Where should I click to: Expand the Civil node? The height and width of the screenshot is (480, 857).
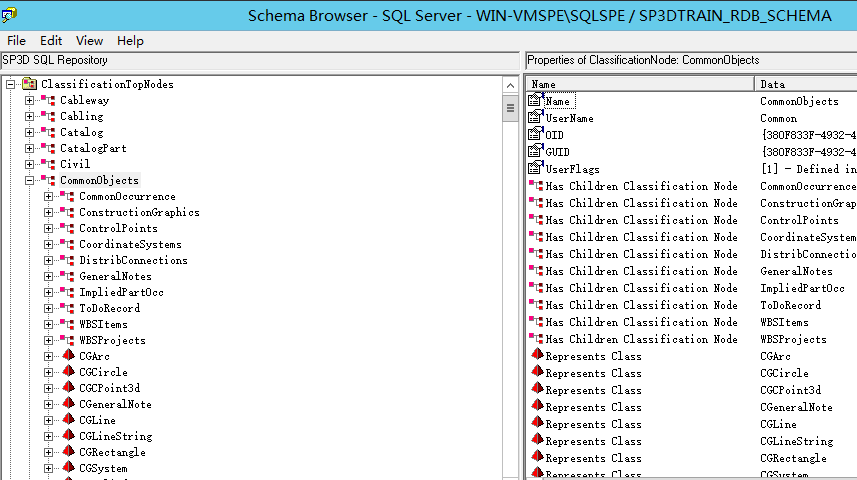pyautogui.click(x=30, y=164)
